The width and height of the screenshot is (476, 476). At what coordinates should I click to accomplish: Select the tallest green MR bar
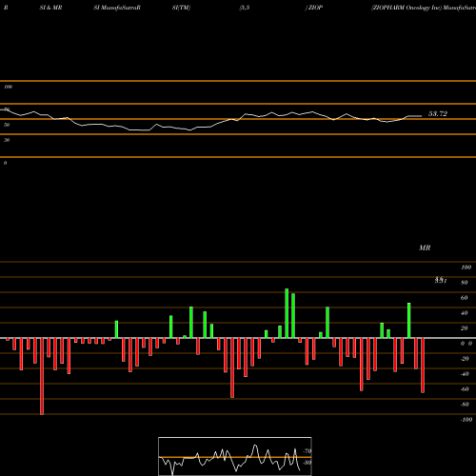[x=287, y=313]
